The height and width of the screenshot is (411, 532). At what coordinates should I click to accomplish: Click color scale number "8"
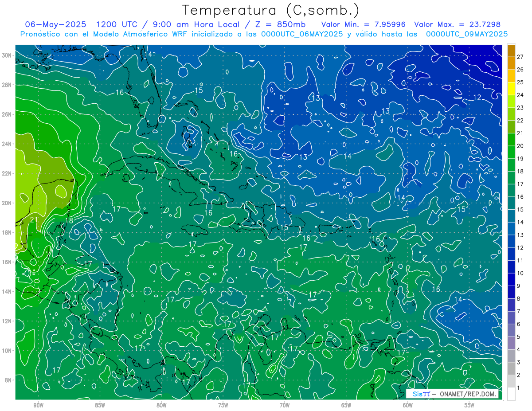point(519,299)
